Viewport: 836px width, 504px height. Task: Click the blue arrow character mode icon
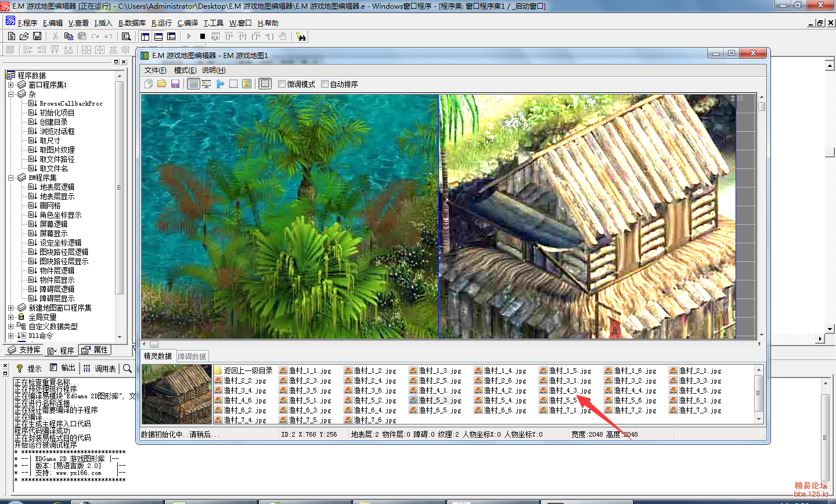pos(220,84)
